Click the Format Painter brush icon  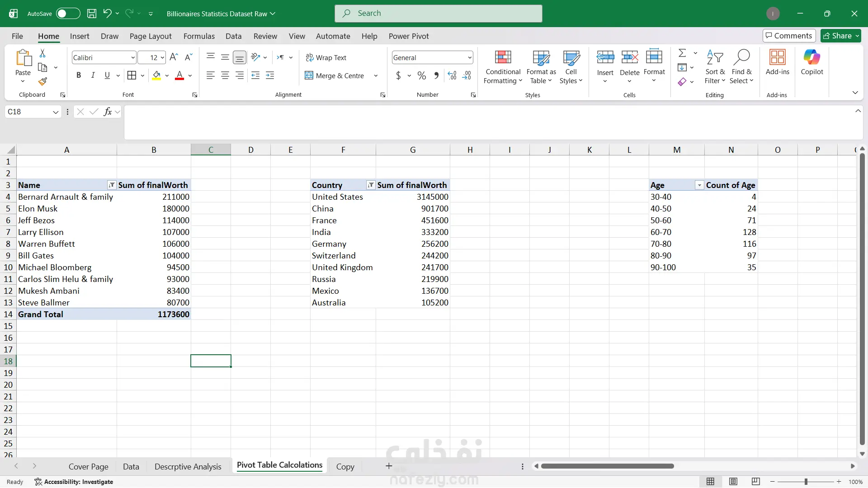[42, 82]
